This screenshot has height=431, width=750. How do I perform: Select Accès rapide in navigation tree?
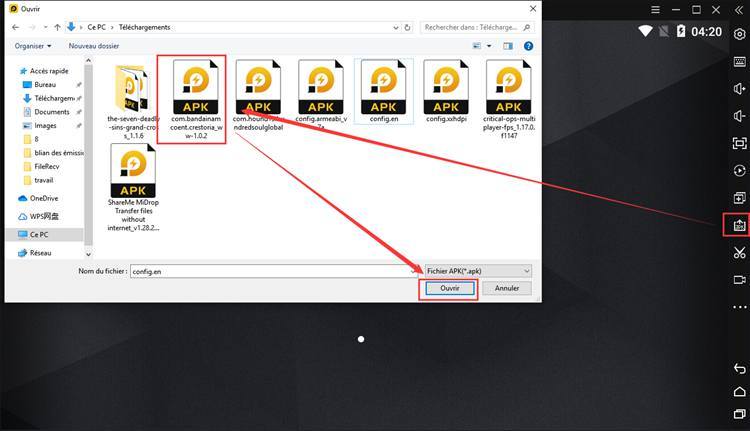44,71
